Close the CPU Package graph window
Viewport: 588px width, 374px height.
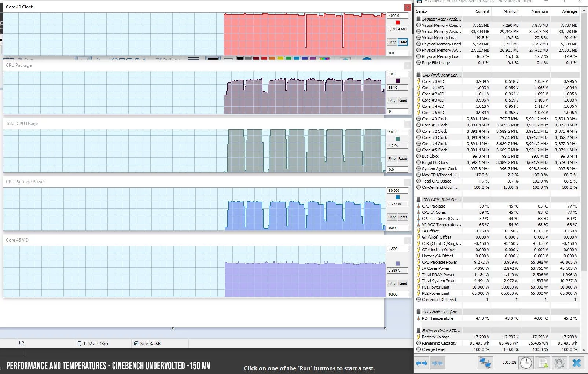click(x=408, y=66)
